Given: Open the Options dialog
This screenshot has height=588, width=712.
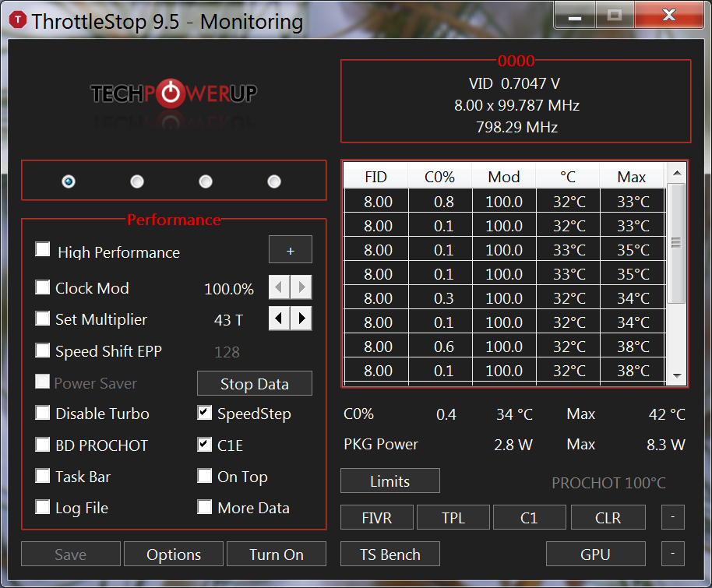Looking at the screenshot, I should 174,554.
